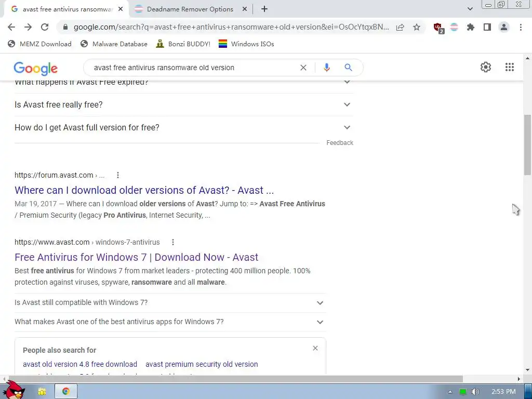Open the Angry Bird start button
532x399 pixels.
14,390
